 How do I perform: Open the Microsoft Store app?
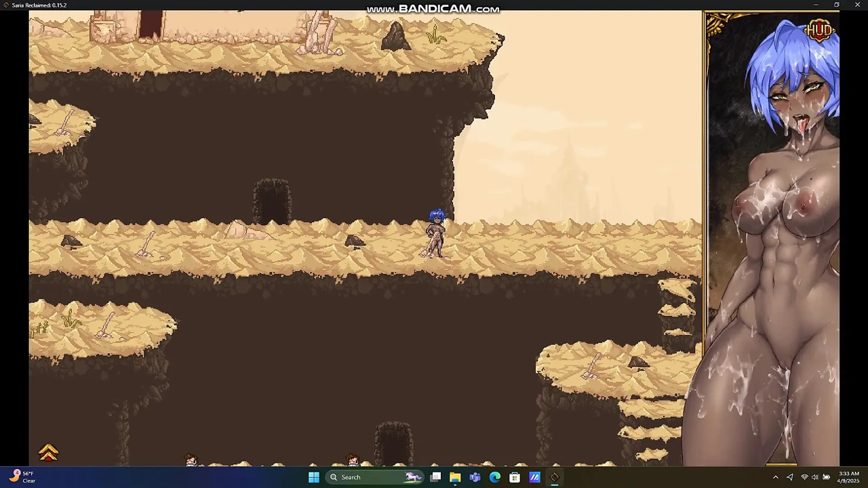[x=515, y=477]
